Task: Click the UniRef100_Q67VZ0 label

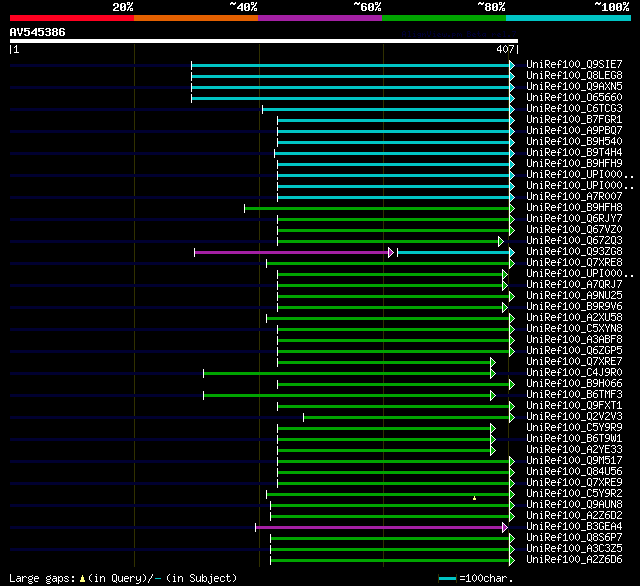Action: coord(574,230)
